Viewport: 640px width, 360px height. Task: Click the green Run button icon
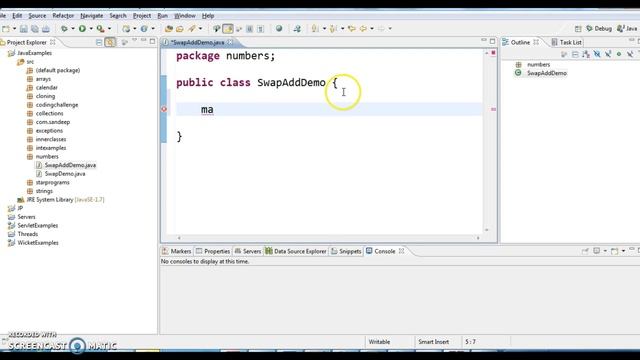[x=82, y=29]
